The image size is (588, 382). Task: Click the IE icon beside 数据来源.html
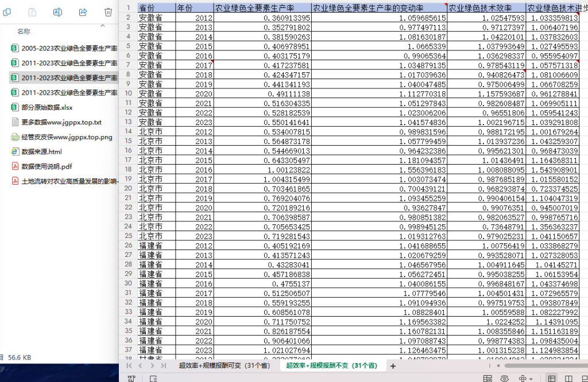click(14, 151)
